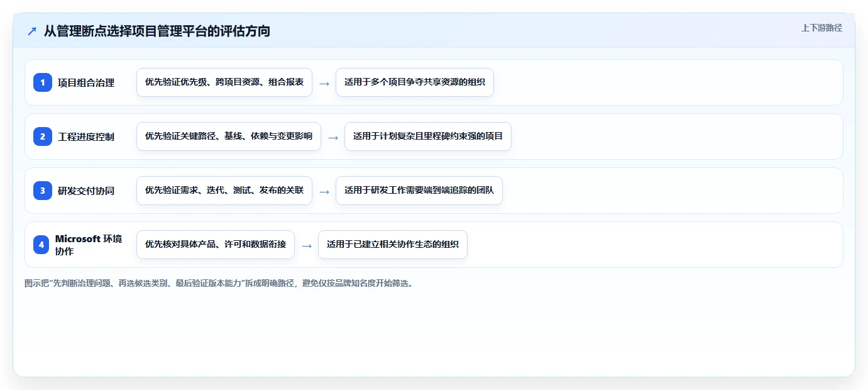
Task: Click the number 4 badge for Microsoft 环境协作
Action: pos(41,245)
